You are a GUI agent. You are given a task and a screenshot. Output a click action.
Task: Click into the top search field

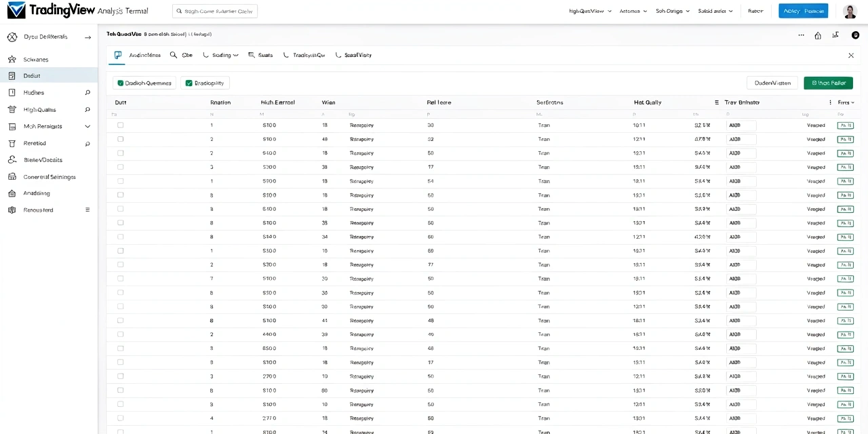215,12
